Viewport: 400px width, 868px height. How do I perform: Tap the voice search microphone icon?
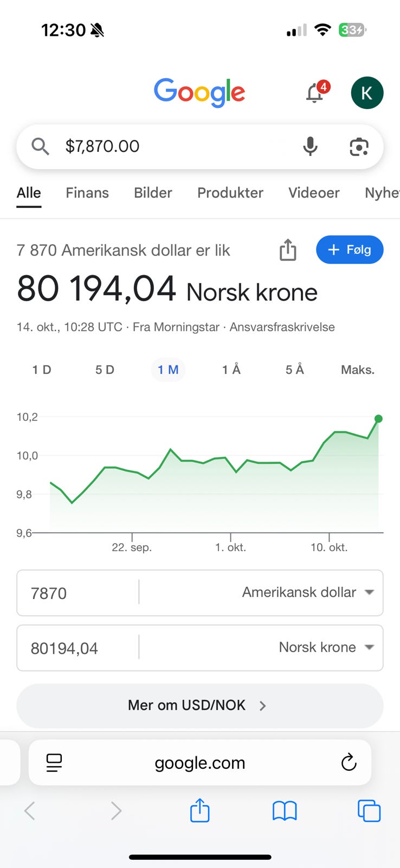pyautogui.click(x=310, y=146)
